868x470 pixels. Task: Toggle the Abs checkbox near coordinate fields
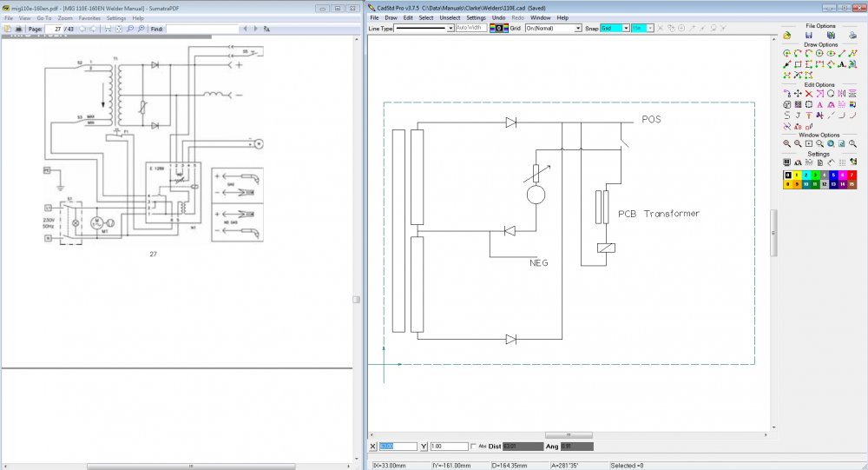coord(473,447)
